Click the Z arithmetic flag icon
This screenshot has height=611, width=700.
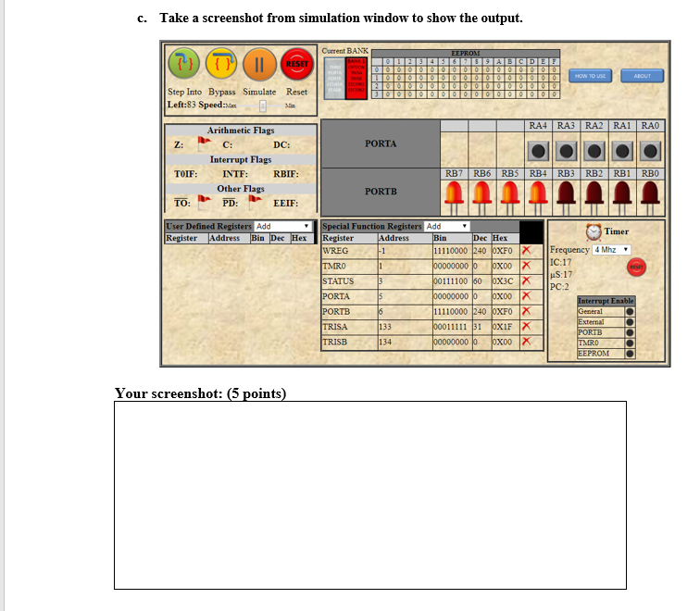point(204,143)
